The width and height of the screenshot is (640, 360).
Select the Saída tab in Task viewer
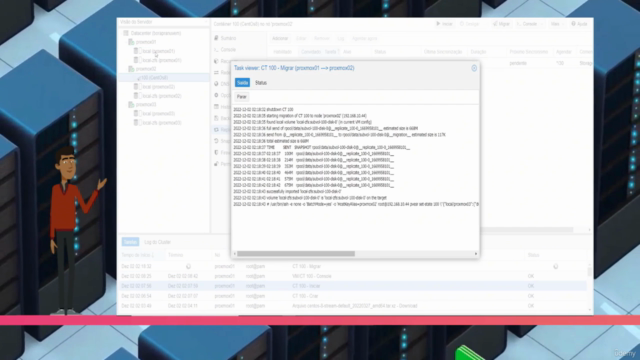coord(242,83)
